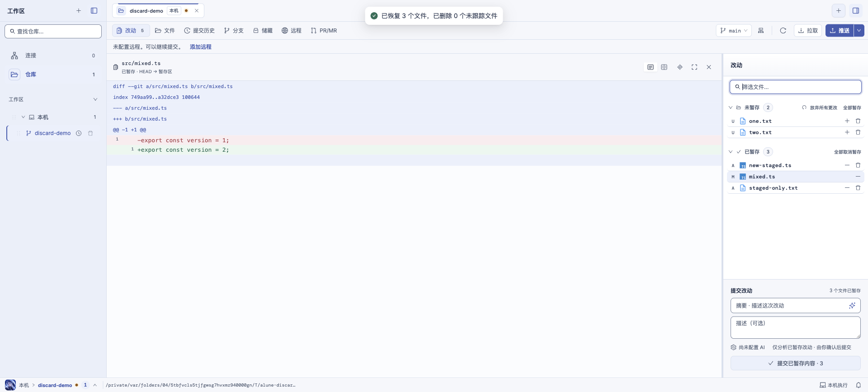Screen dimensions: 868x392
Task: Switch to unified diff view icon
Action: (651, 67)
